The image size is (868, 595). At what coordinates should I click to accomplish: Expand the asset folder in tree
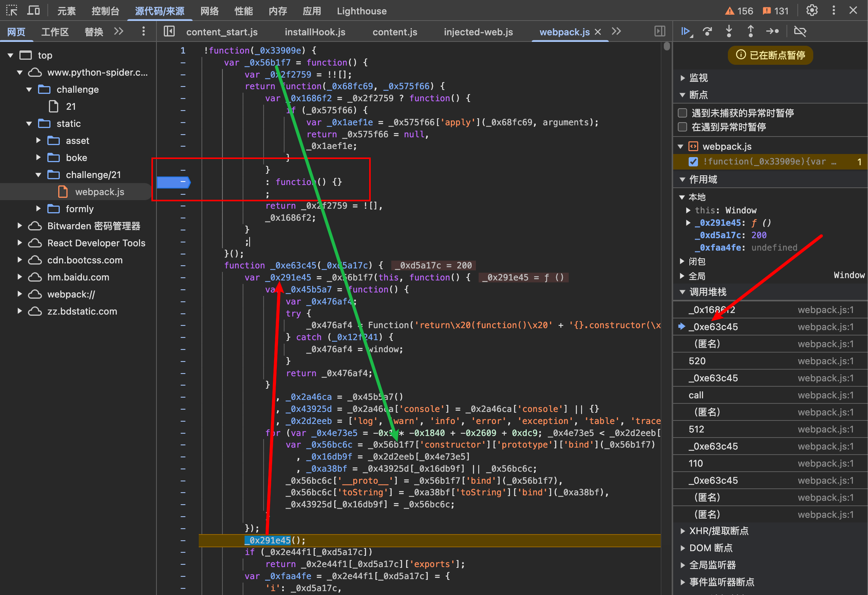[38, 140]
